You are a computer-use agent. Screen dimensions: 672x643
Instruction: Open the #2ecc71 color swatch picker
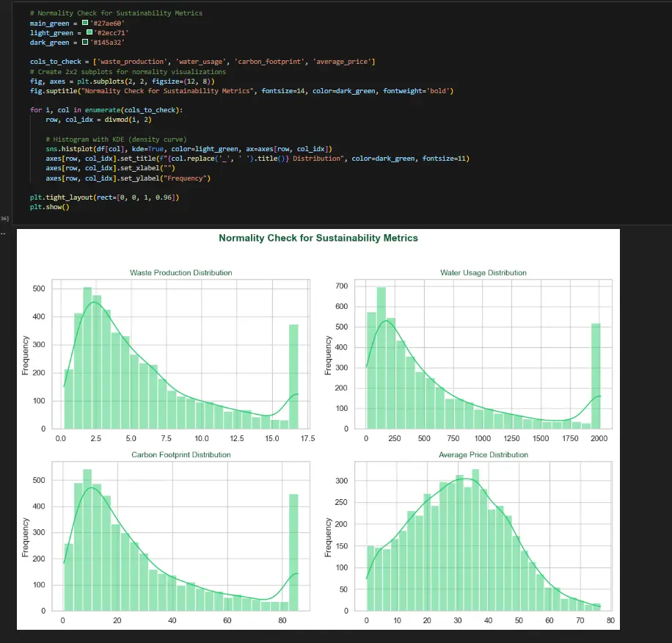click(x=90, y=32)
